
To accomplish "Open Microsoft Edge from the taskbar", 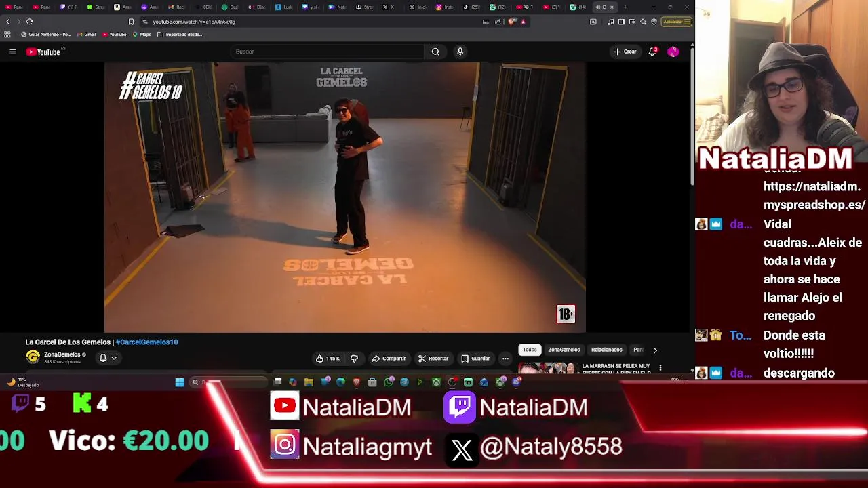I will (x=340, y=382).
